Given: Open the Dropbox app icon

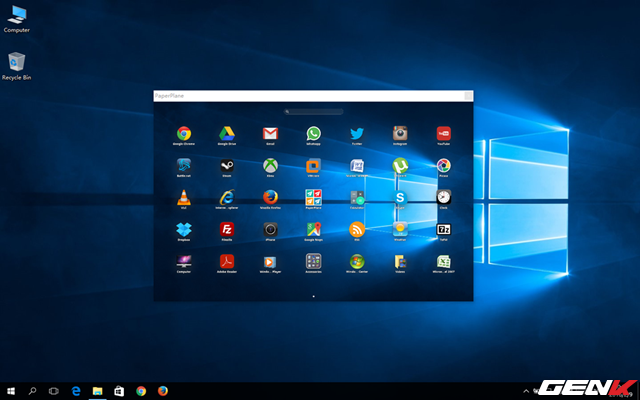Looking at the screenshot, I should (x=183, y=230).
